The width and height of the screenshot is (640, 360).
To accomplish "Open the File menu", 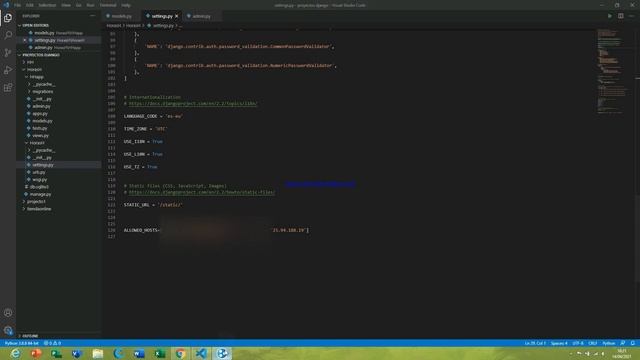I will [x=18, y=5].
